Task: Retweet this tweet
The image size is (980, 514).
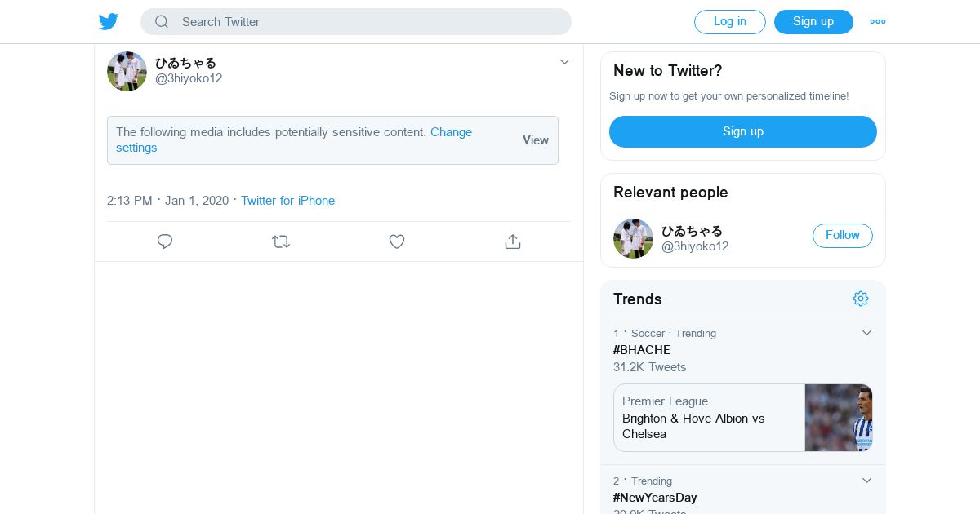Action: click(x=281, y=241)
